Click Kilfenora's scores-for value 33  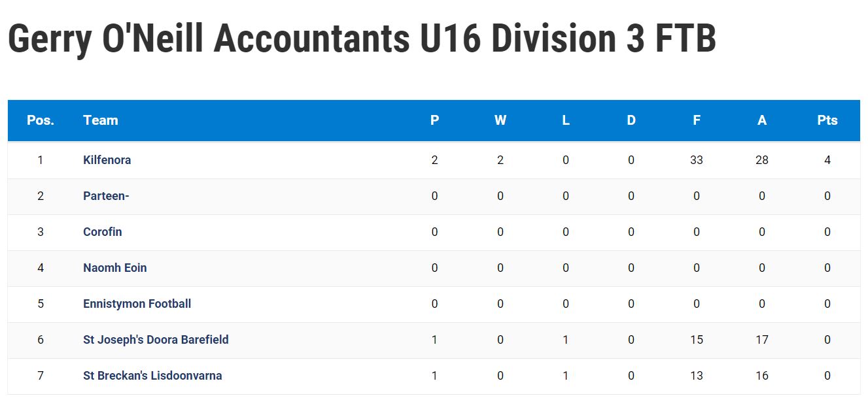click(697, 160)
